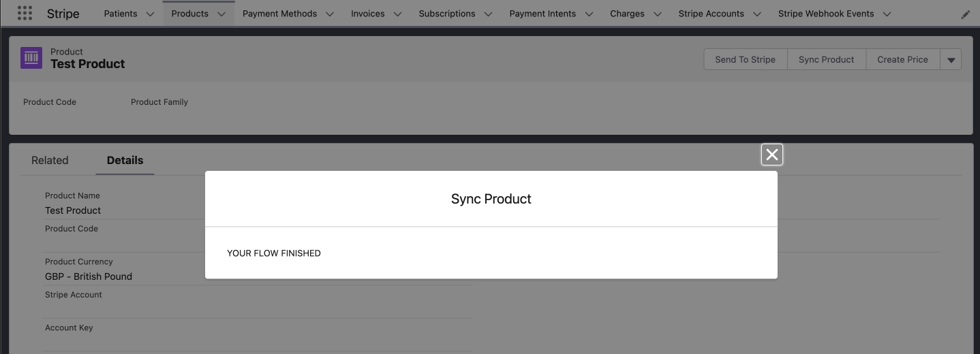This screenshot has width=980, height=354.
Task: Close the Sync Product modal
Action: [x=771, y=155]
